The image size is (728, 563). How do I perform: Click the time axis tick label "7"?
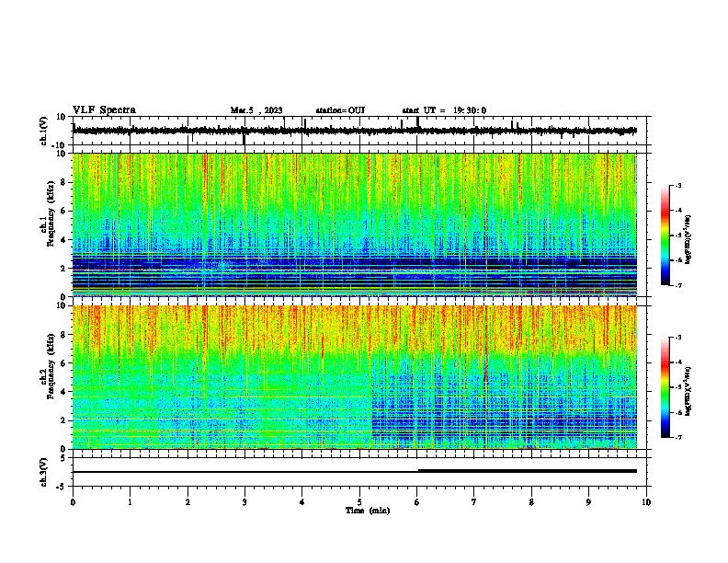pos(474,502)
